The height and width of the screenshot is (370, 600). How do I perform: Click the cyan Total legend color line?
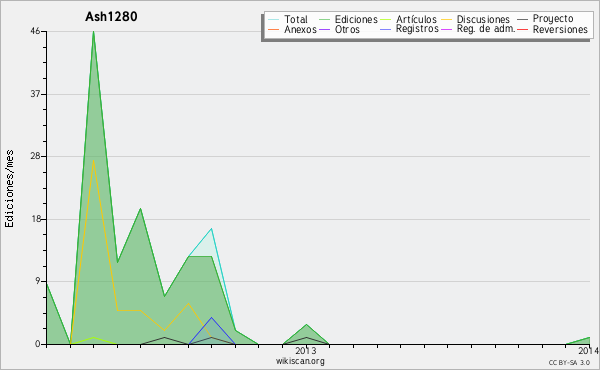coord(274,19)
